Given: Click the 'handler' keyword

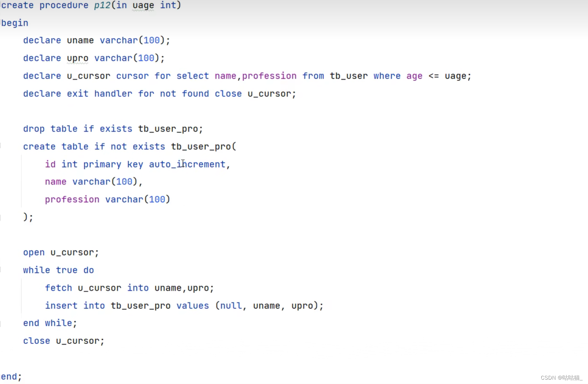Looking at the screenshot, I should click(x=113, y=94).
